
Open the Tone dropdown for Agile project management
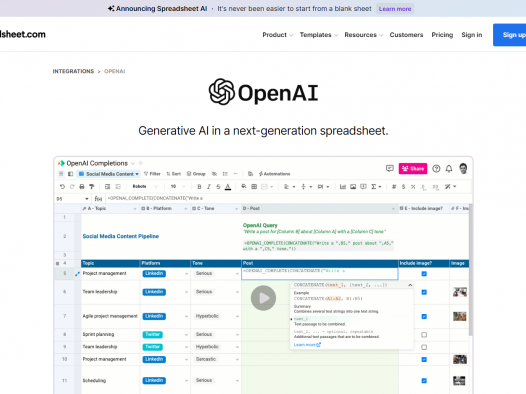click(x=237, y=316)
